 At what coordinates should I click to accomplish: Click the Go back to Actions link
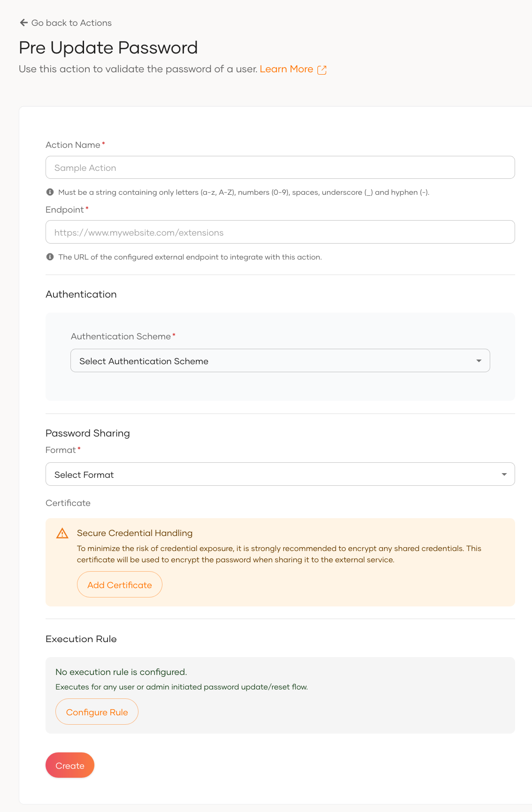(71, 23)
